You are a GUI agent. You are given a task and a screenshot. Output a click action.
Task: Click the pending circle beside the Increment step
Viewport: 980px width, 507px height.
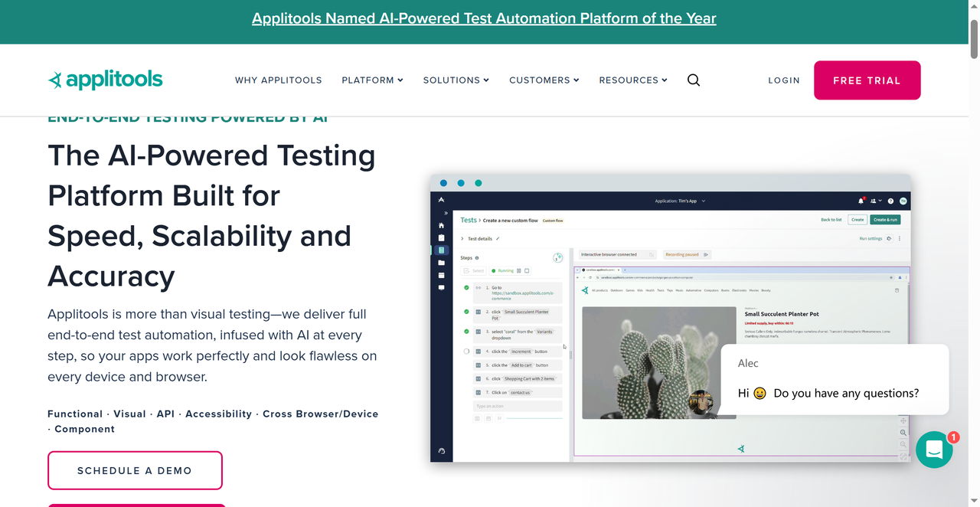pyautogui.click(x=466, y=352)
